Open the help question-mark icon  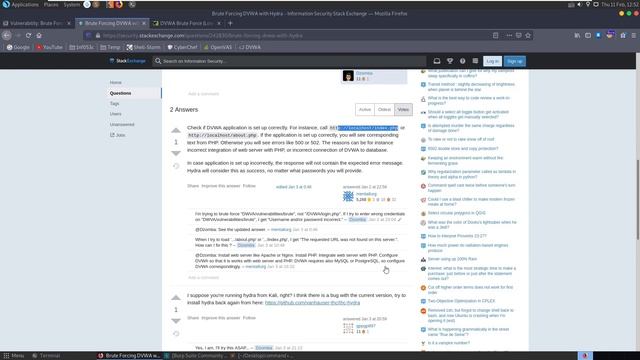pyautogui.click(x=462, y=61)
